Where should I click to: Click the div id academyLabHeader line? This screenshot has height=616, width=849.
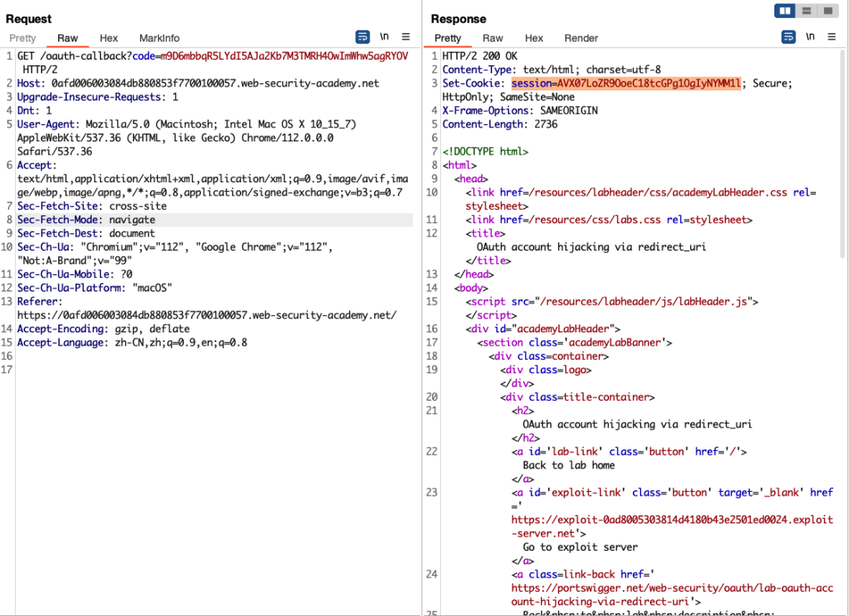(542, 328)
